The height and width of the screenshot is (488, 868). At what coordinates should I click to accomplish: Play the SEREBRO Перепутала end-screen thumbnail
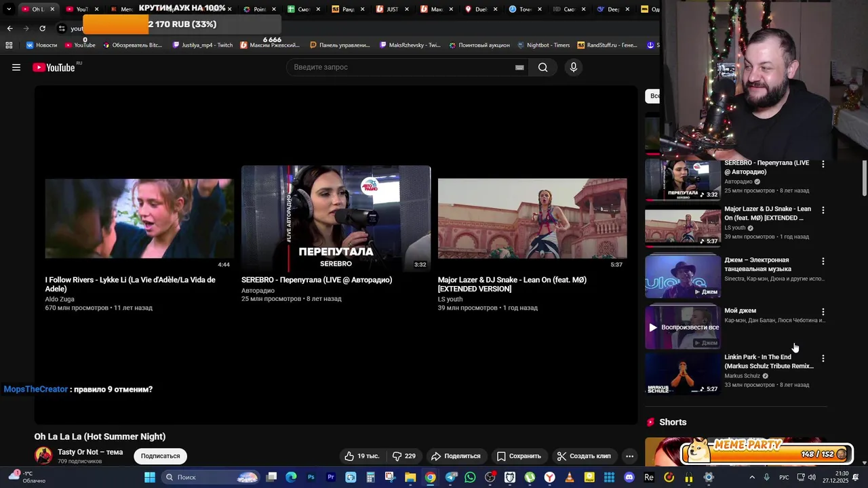coord(336,218)
